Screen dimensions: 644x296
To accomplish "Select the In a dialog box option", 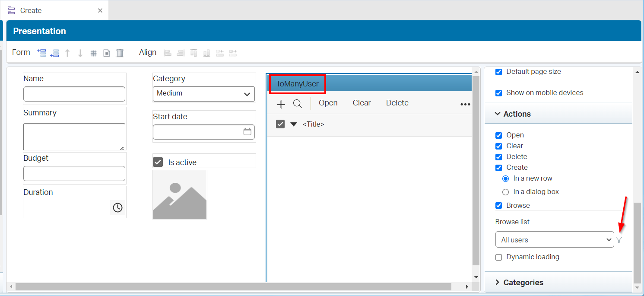I will coord(505,192).
